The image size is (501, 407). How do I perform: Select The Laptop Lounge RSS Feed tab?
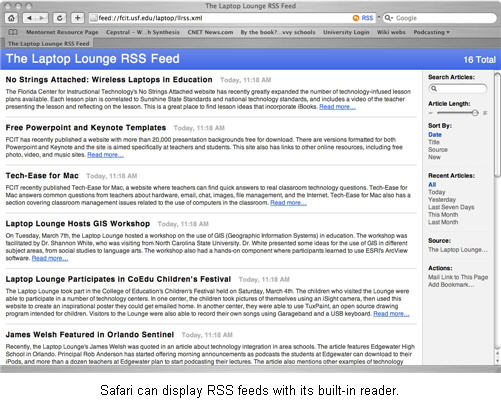point(49,44)
